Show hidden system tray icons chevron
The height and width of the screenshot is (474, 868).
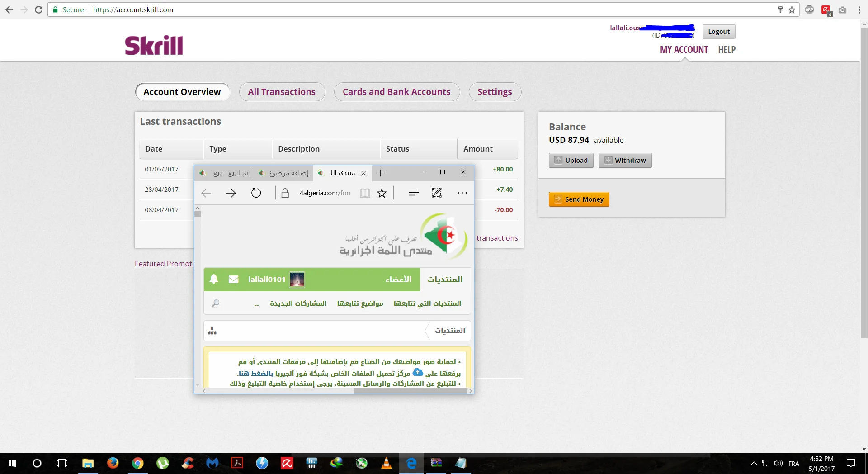point(754,463)
